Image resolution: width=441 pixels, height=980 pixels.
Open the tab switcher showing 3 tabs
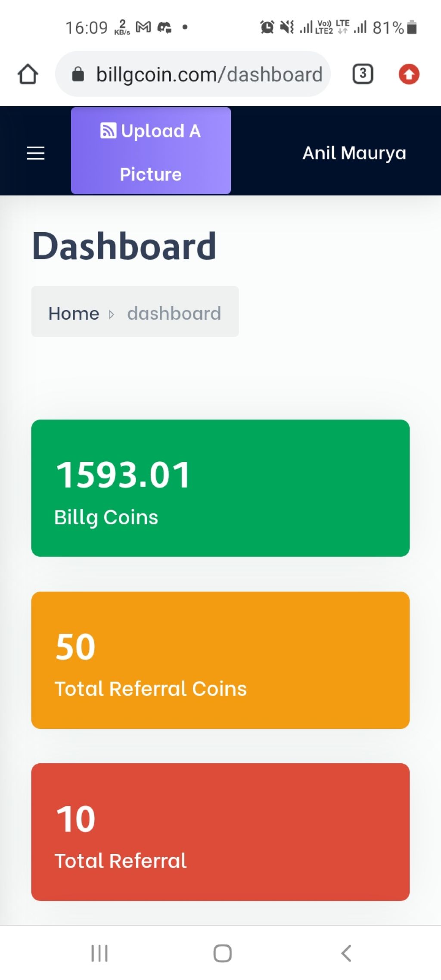click(x=363, y=74)
